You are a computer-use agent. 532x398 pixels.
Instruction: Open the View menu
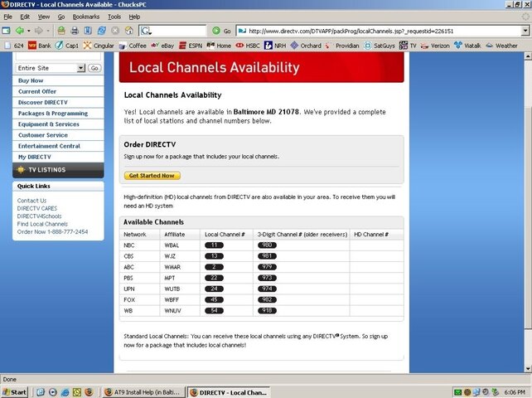pos(43,17)
